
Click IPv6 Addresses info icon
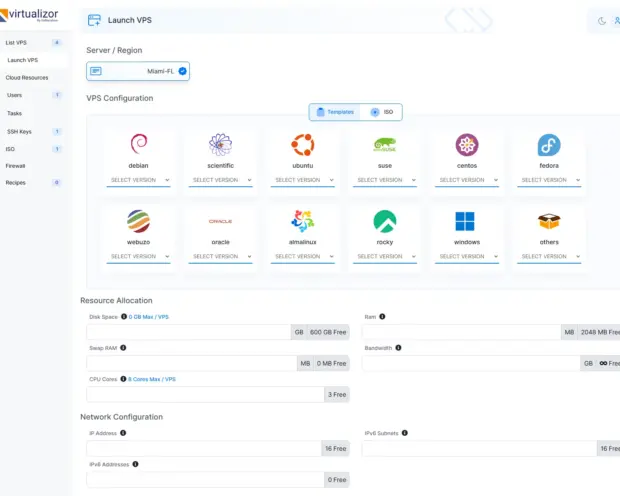135,464
